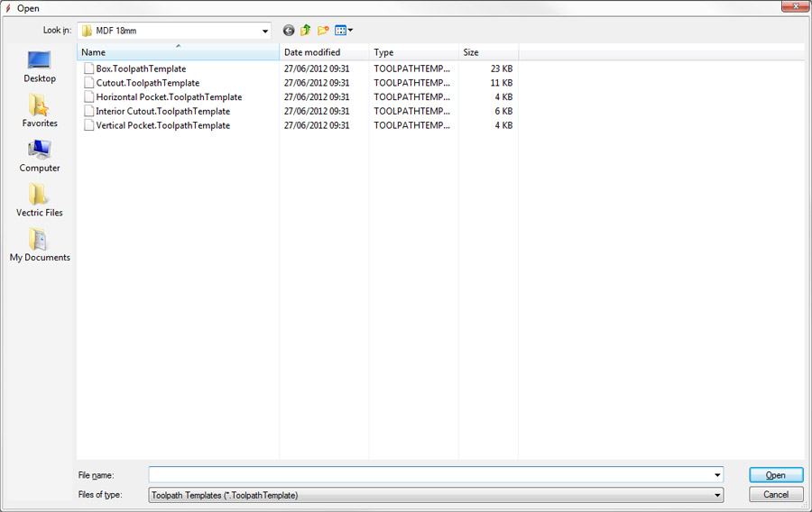The height and width of the screenshot is (512, 812).
Task: Open Favorites in the places bar
Action: point(40,111)
